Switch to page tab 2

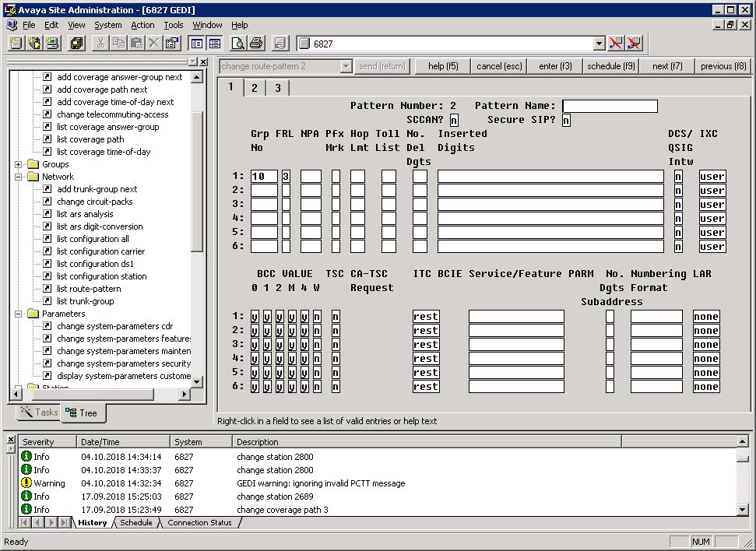pyautogui.click(x=254, y=88)
